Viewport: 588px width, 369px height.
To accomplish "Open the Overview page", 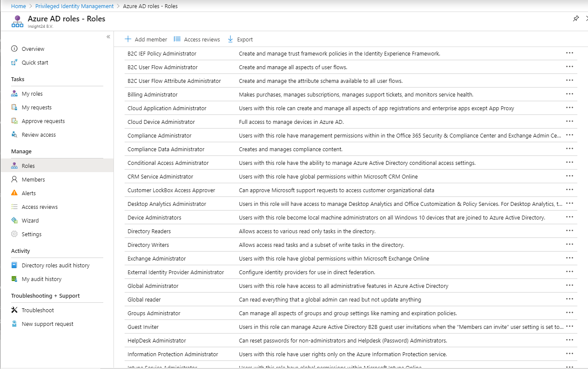I will pyautogui.click(x=33, y=49).
